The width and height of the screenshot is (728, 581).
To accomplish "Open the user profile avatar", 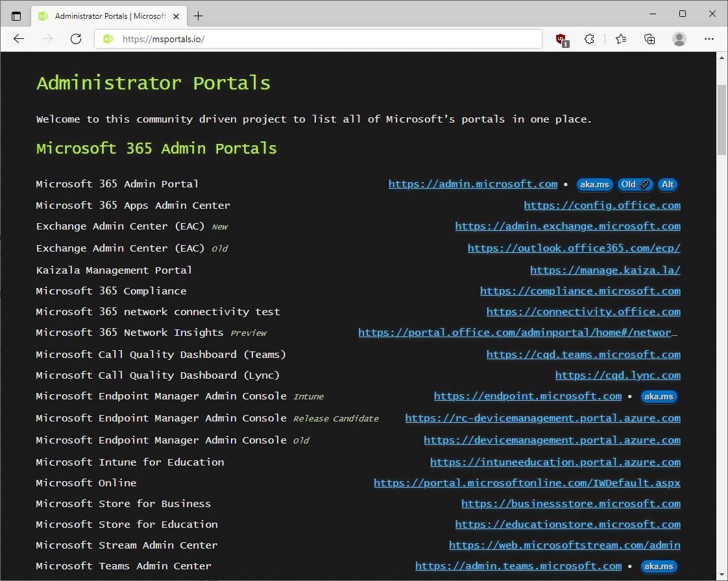I will pyautogui.click(x=679, y=39).
